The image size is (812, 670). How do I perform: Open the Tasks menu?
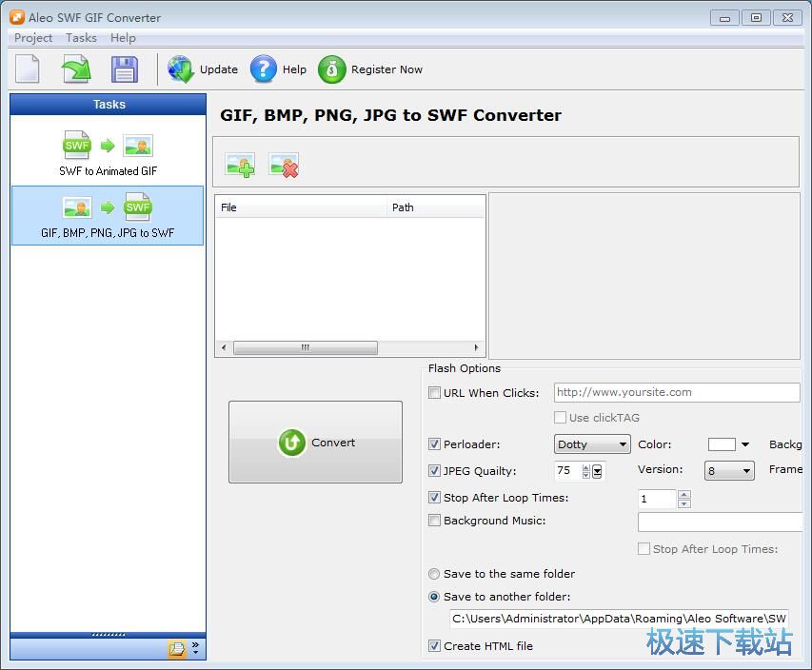tap(81, 38)
